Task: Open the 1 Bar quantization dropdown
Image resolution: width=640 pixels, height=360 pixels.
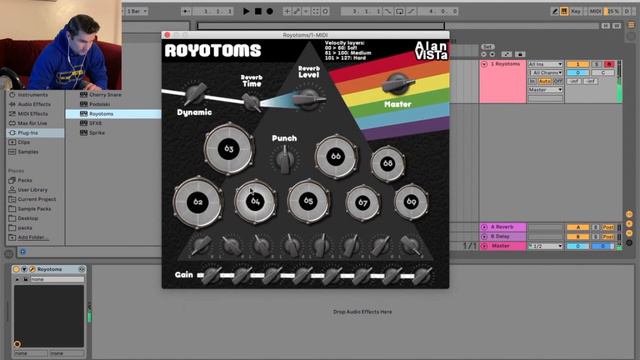Action: point(137,11)
